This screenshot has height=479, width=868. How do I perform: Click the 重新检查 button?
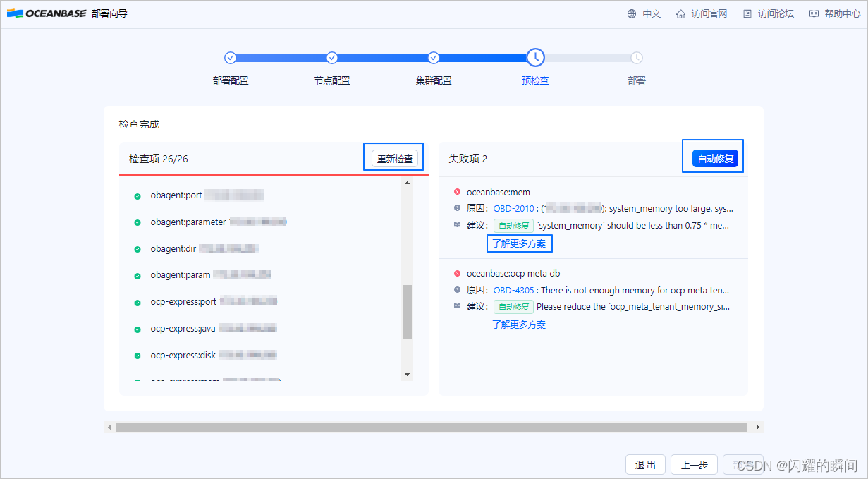pos(395,159)
